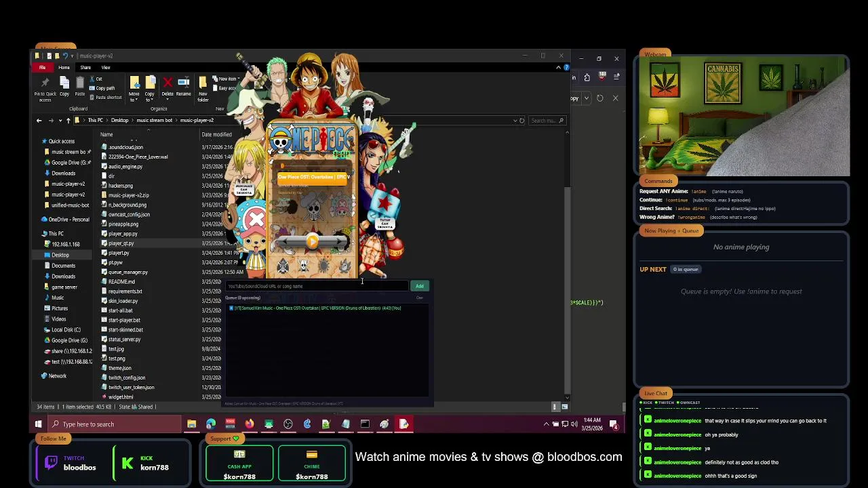Click the volume icon in the system tray
868x488 pixels.
574,424
